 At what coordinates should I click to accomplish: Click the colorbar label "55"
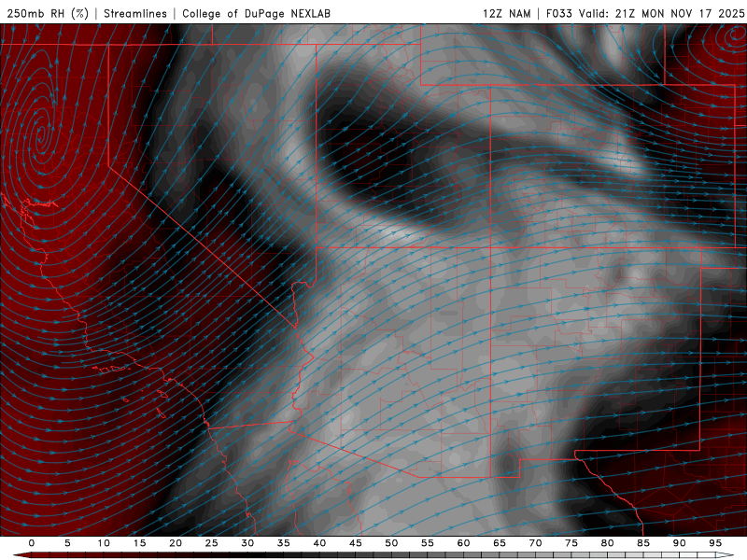coord(427,543)
